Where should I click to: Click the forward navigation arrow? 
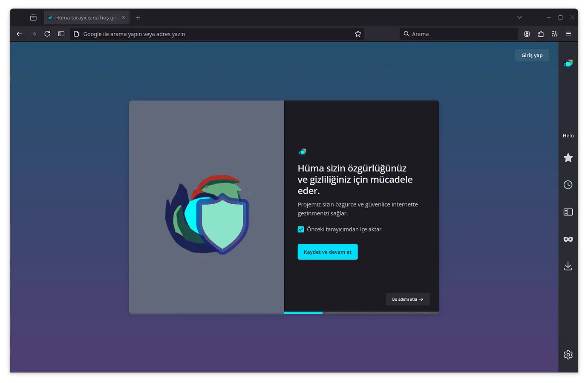pos(33,34)
